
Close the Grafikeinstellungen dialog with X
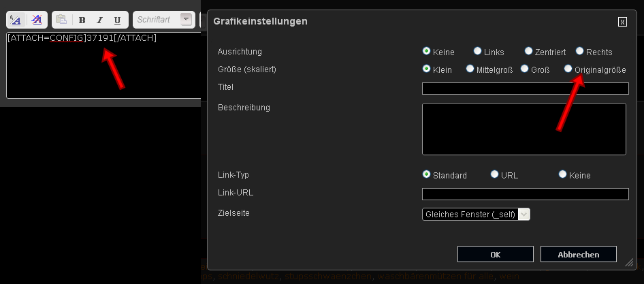coord(622,22)
